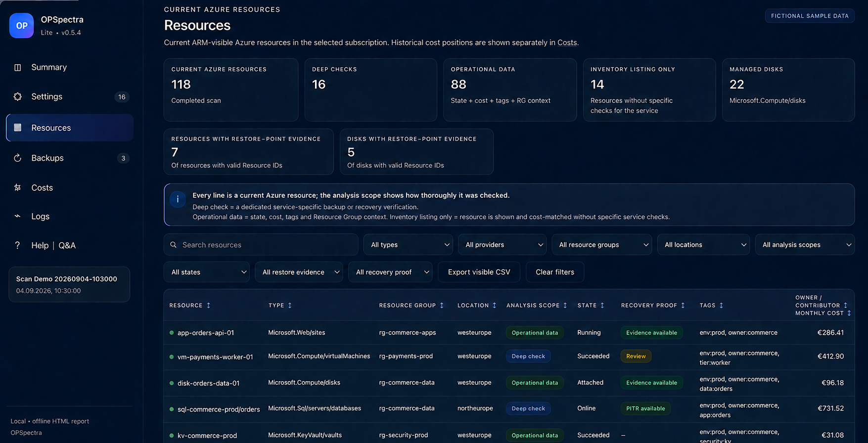The width and height of the screenshot is (868, 443).
Task: Click the Review badge for vm-payments-worker-01
Action: (x=636, y=356)
